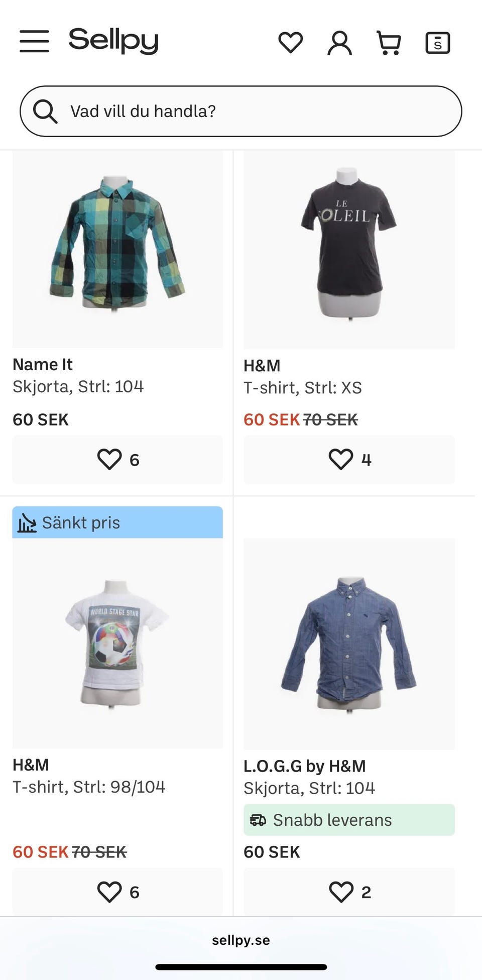The width and height of the screenshot is (482, 980).
Task: Open the 'L.O.G.G by H&M' product link
Action: [x=304, y=766]
